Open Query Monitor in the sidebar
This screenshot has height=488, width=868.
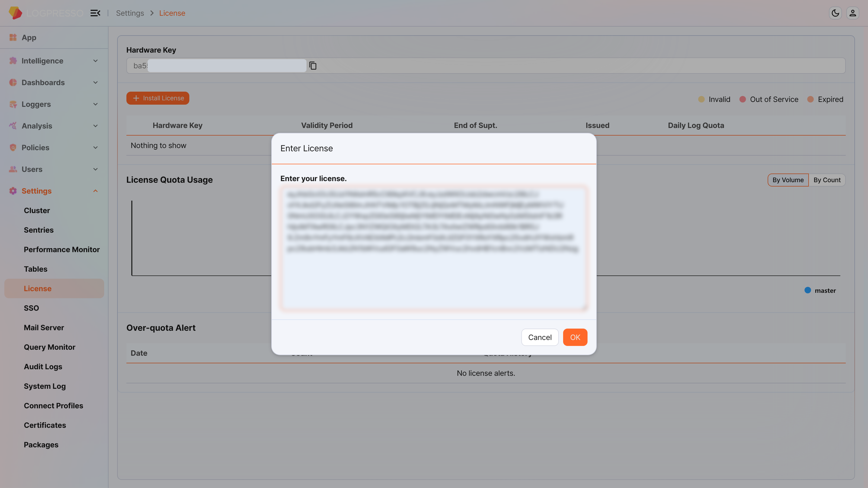(50, 347)
